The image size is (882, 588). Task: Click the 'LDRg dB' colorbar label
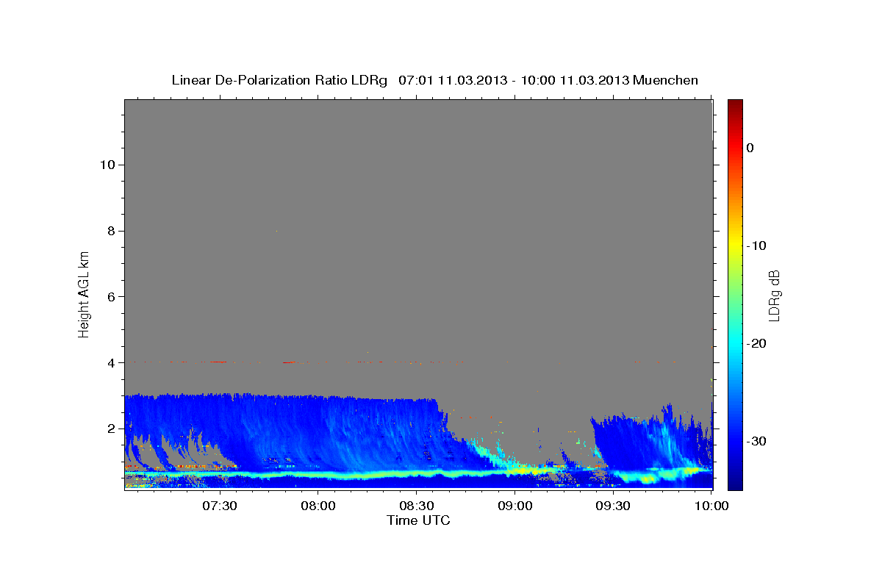point(773,295)
